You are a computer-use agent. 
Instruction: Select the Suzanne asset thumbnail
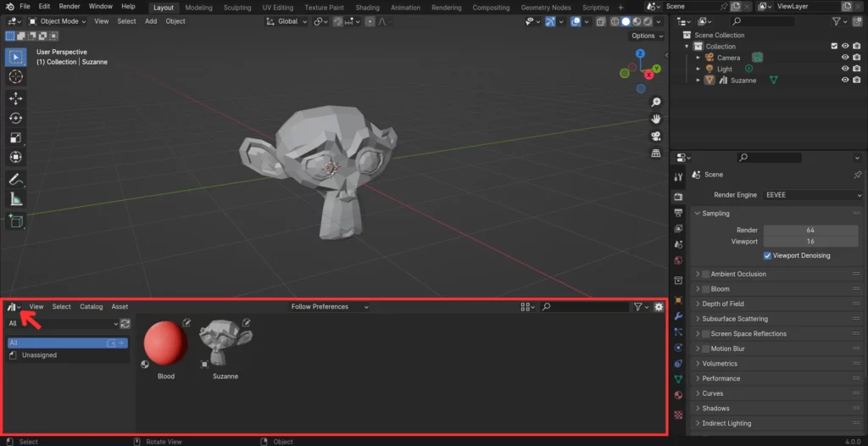(x=225, y=343)
